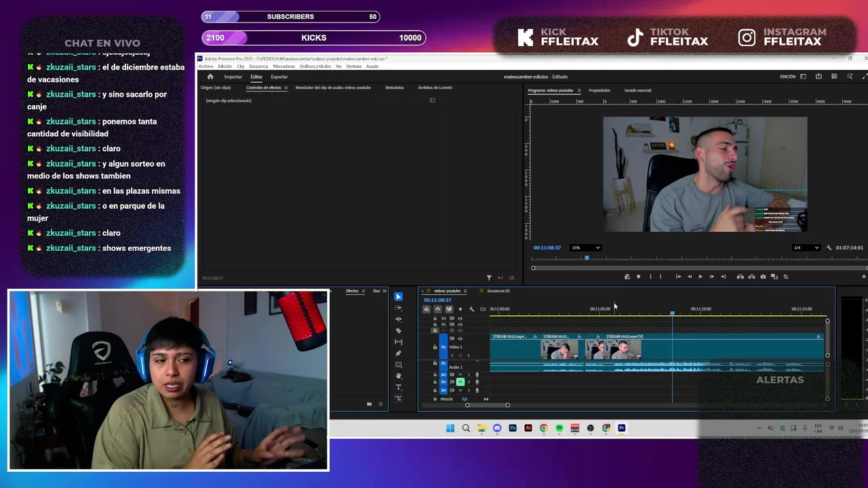Image resolution: width=868 pixels, height=488 pixels.
Task: Click the filter icon in Effect Controls footer
Action: pos(489,278)
